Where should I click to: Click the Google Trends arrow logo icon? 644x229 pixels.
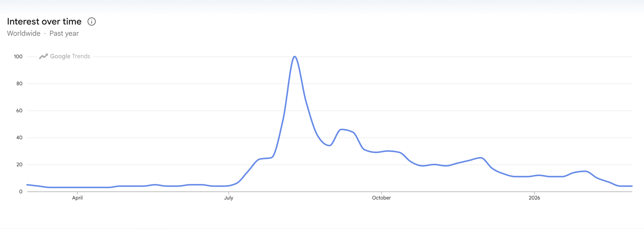(43, 56)
